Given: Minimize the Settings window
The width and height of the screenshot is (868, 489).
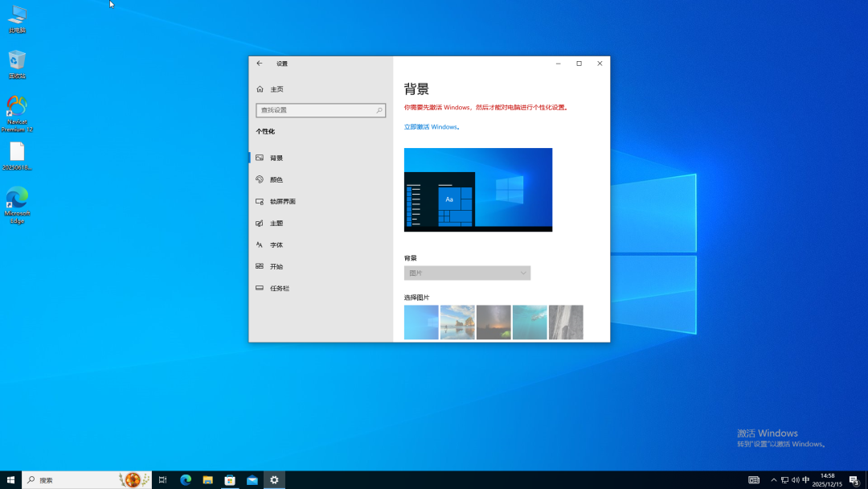Looking at the screenshot, I should pos(558,63).
